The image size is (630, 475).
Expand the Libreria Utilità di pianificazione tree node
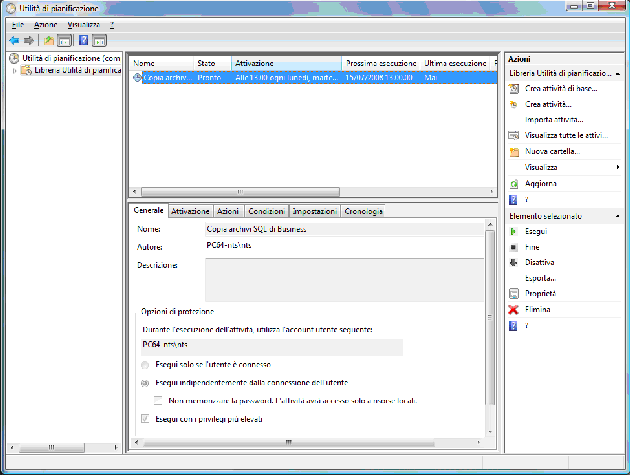pos(14,71)
